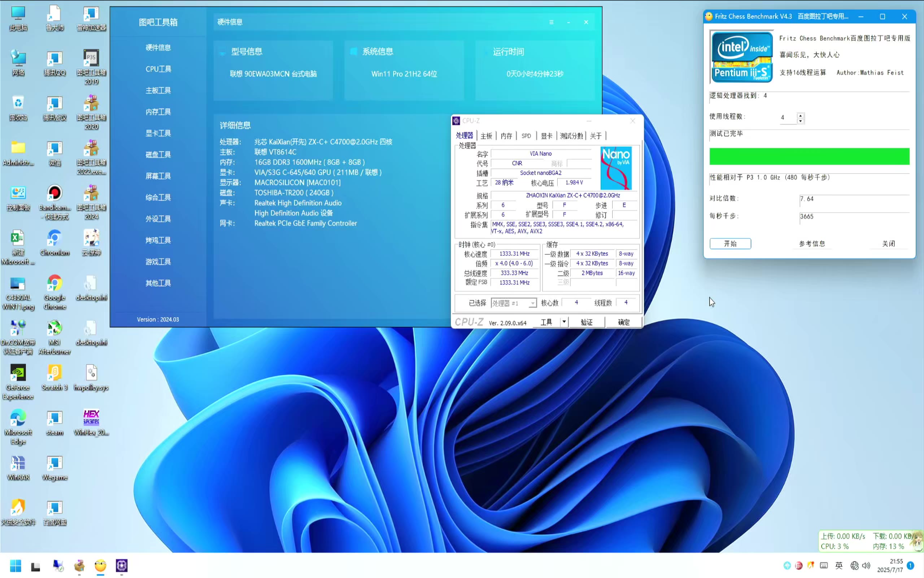Increase thread count with up stepper arrow
Screen dimensions: 924x578
[801, 115]
